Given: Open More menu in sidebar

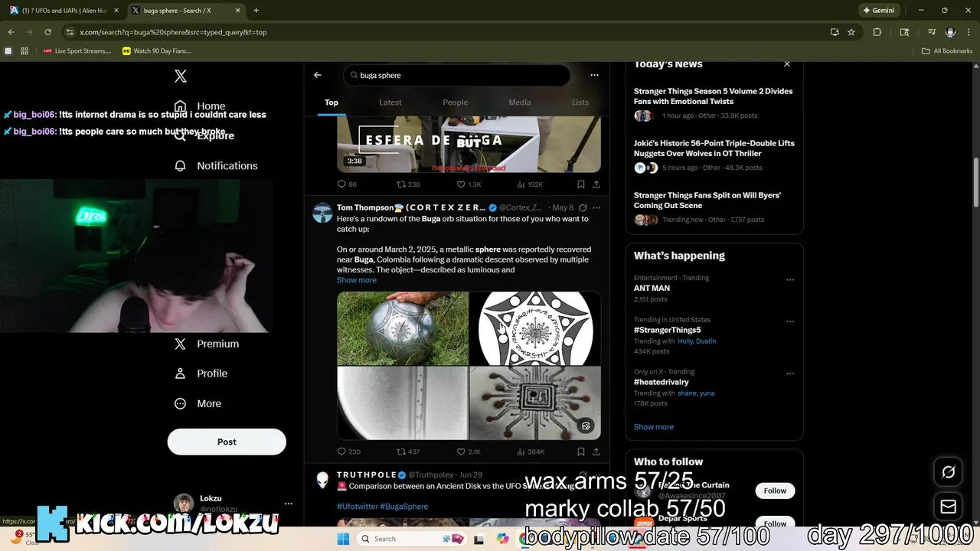Looking at the screenshot, I should (x=198, y=403).
